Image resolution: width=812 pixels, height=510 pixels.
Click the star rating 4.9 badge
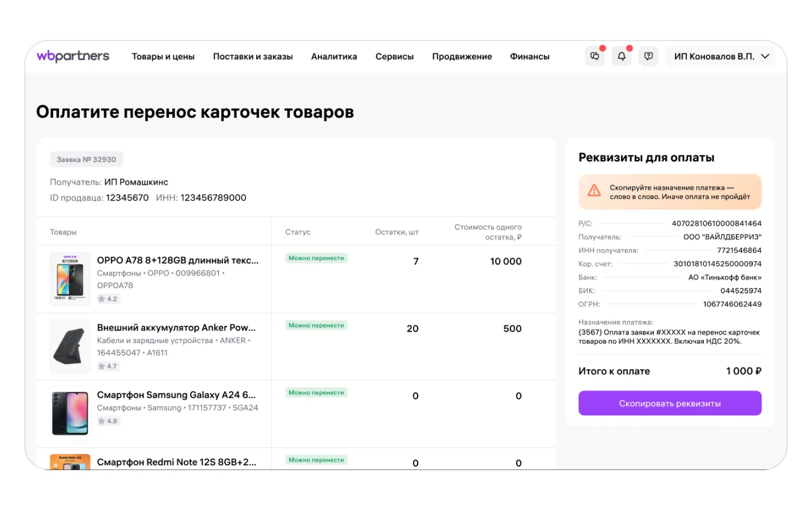(x=109, y=421)
